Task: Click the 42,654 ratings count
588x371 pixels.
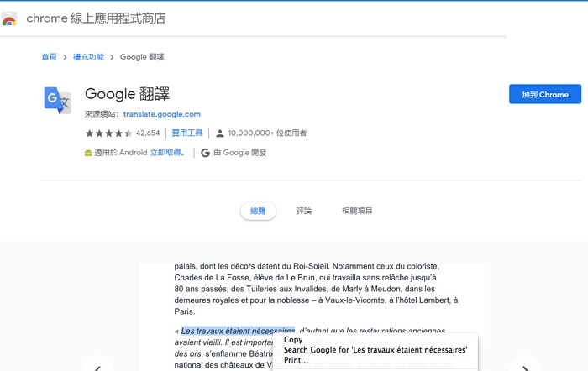Action: click(x=148, y=133)
